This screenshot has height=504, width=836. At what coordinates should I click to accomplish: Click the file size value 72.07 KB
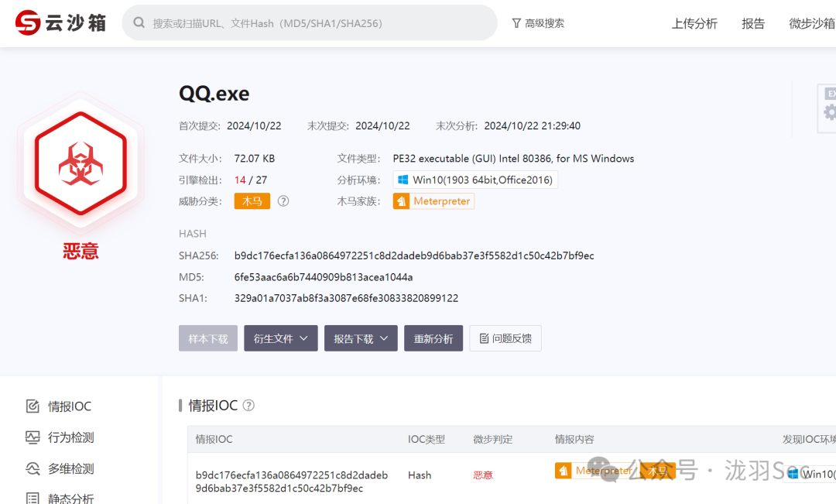(255, 159)
